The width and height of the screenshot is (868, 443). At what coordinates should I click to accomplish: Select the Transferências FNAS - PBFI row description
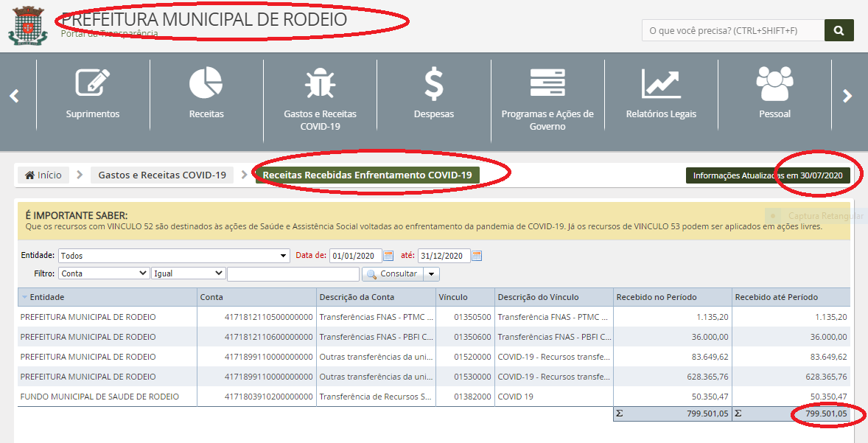click(377, 338)
